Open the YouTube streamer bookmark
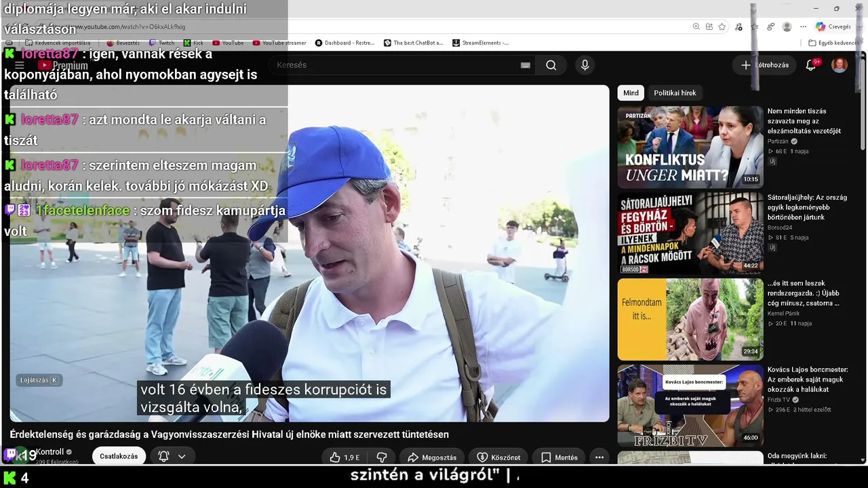Viewport: 868px width, 488px height. point(279,43)
